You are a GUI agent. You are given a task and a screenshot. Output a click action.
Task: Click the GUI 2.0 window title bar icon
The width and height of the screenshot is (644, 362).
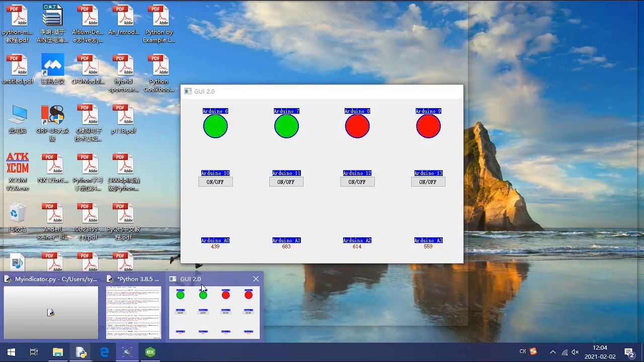(188, 91)
